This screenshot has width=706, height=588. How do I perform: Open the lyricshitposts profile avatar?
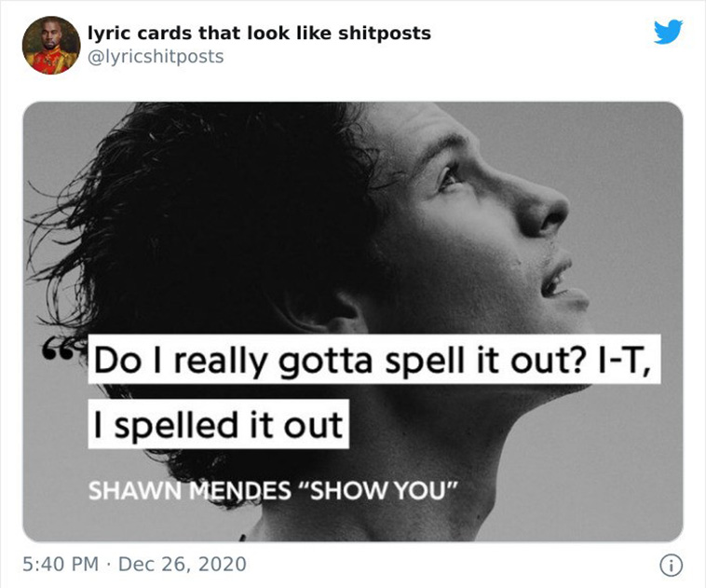coord(51,45)
